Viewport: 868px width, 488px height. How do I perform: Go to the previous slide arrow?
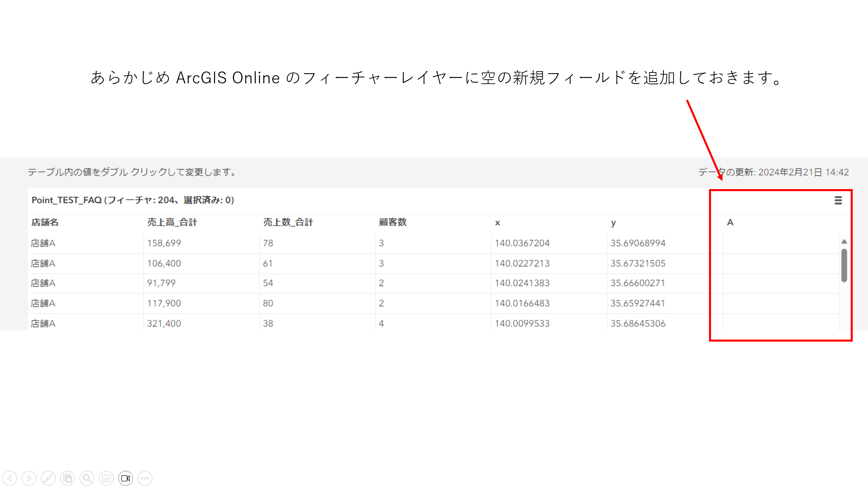pos(9,478)
